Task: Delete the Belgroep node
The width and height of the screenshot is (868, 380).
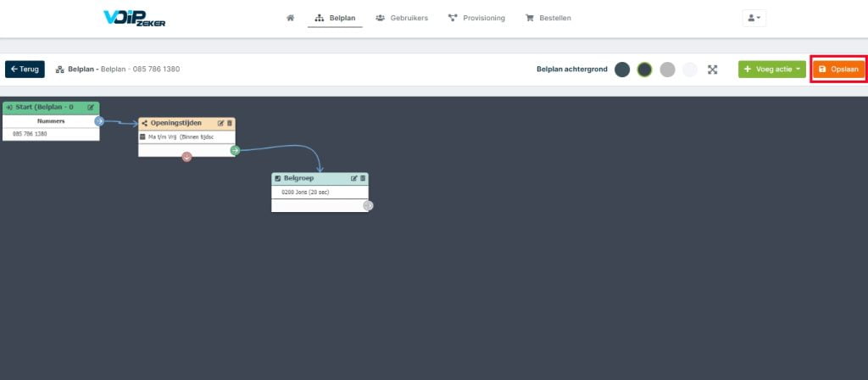Action: click(x=363, y=178)
